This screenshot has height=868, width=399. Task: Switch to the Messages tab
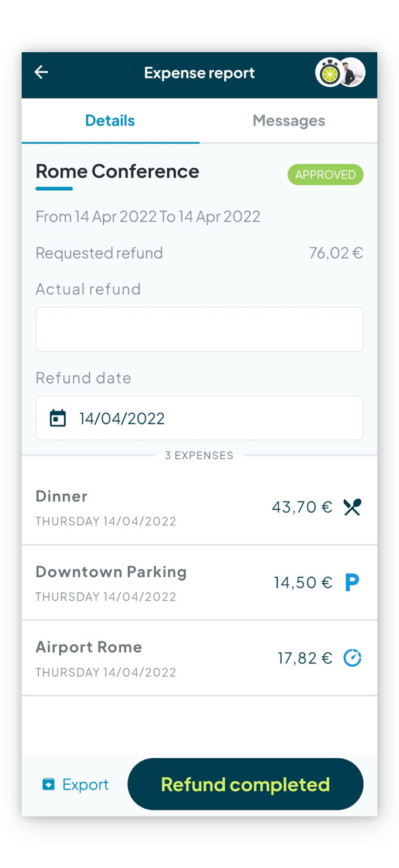click(x=289, y=120)
